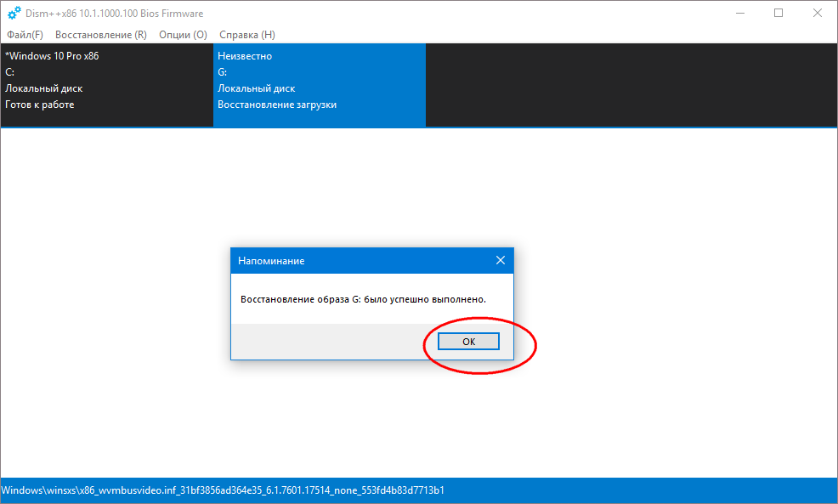The image size is (838, 504).
Task: Click the Dism++x86 10.1.1000.100 window title
Action: point(115,14)
